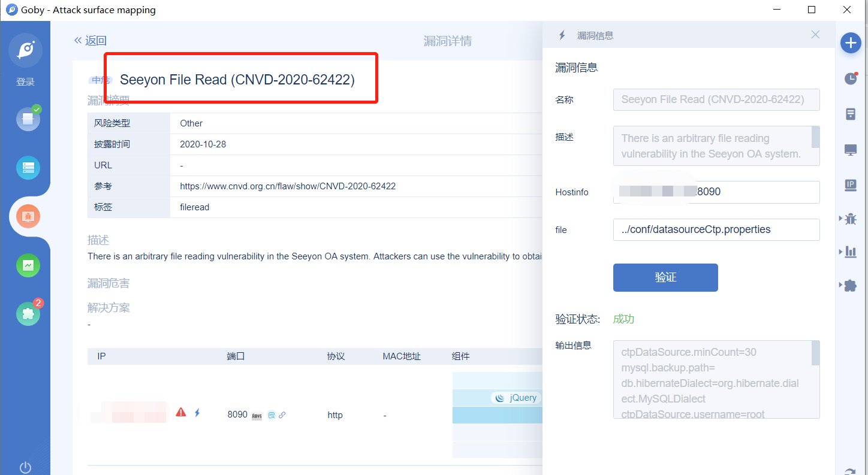
Task: Click the page search icon next to port 8090
Action: point(271,415)
